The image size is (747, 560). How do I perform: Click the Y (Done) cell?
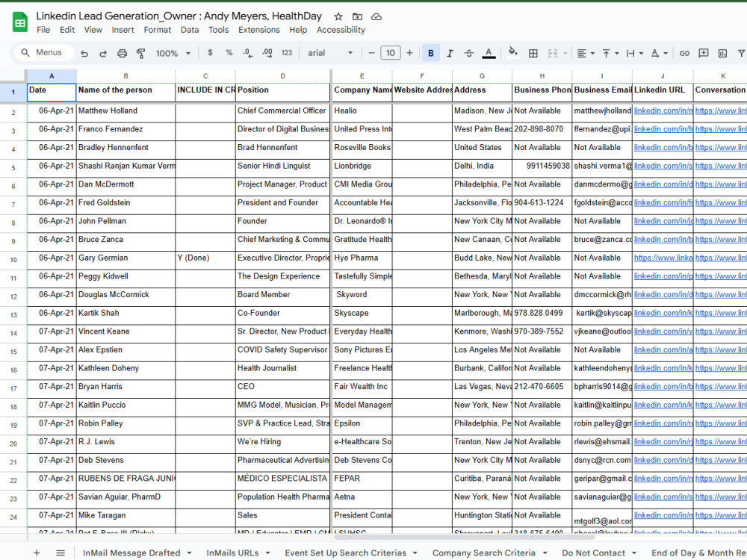[x=205, y=259]
